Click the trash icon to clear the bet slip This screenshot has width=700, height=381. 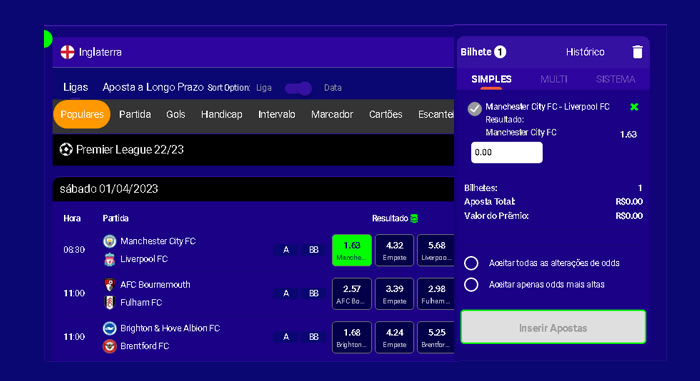point(638,52)
